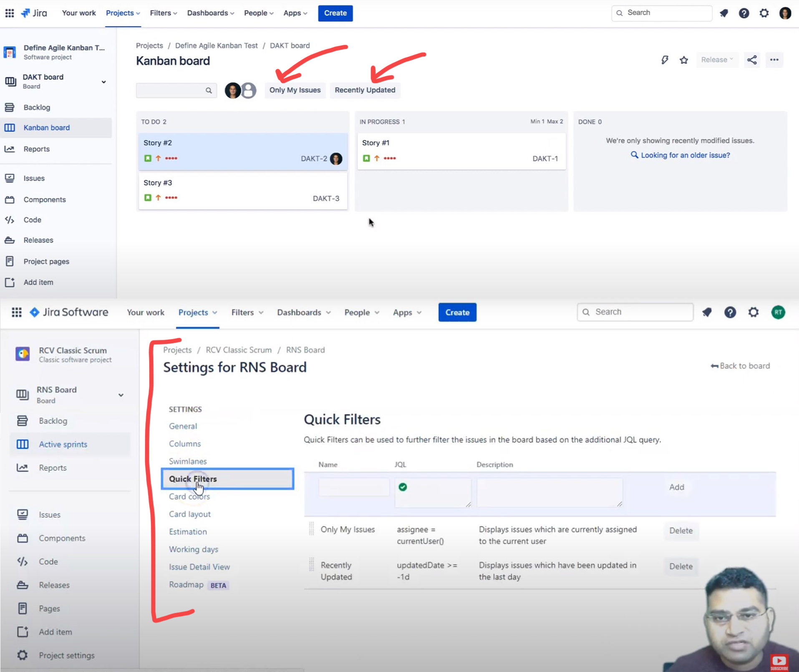The height and width of the screenshot is (672, 799).
Task: Open Story #2 card DAKT-2
Action: [x=243, y=151]
